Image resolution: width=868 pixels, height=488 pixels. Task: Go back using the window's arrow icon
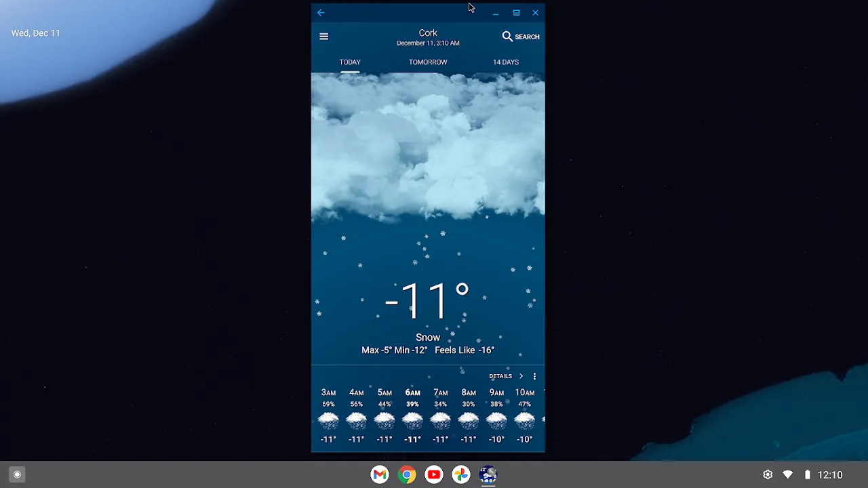(x=321, y=12)
